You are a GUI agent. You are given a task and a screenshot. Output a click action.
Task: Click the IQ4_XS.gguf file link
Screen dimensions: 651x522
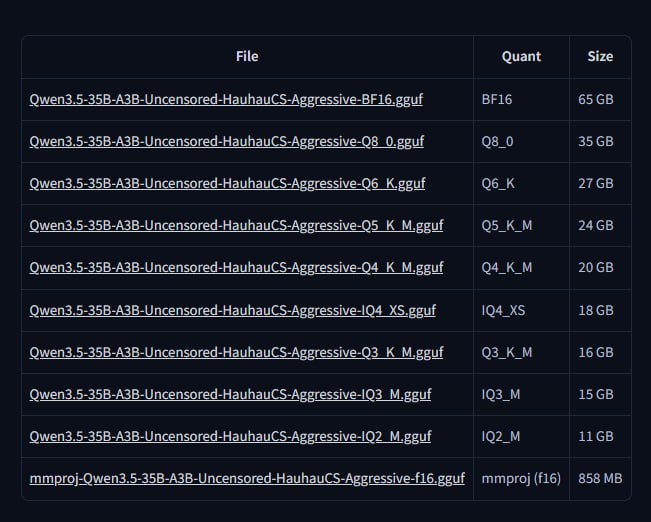click(x=232, y=310)
